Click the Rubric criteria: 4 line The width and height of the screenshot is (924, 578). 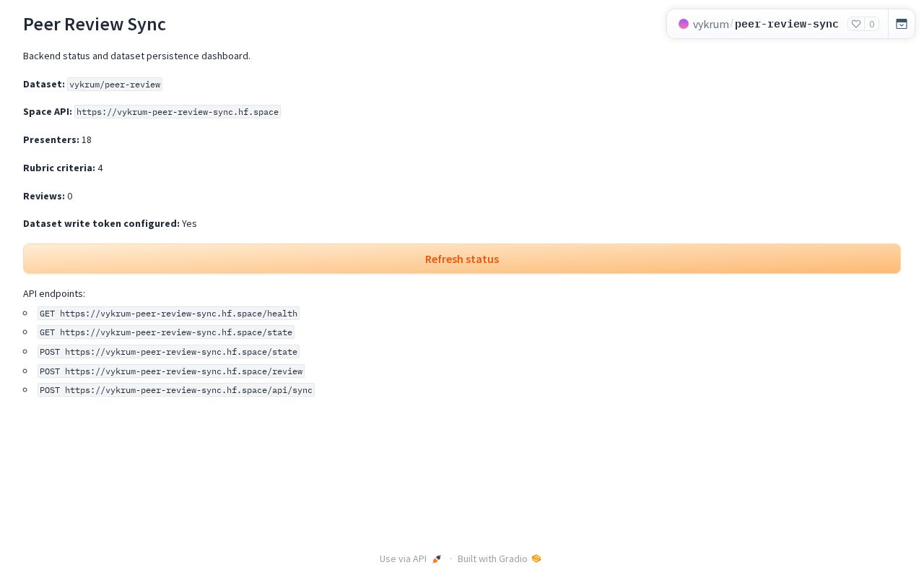point(63,168)
